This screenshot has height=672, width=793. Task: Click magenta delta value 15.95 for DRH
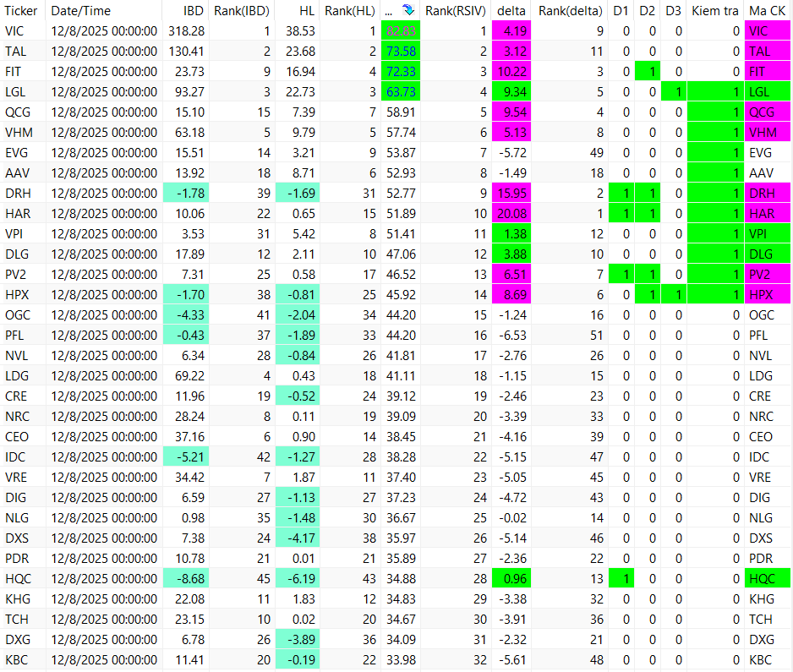click(x=511, y=194)
